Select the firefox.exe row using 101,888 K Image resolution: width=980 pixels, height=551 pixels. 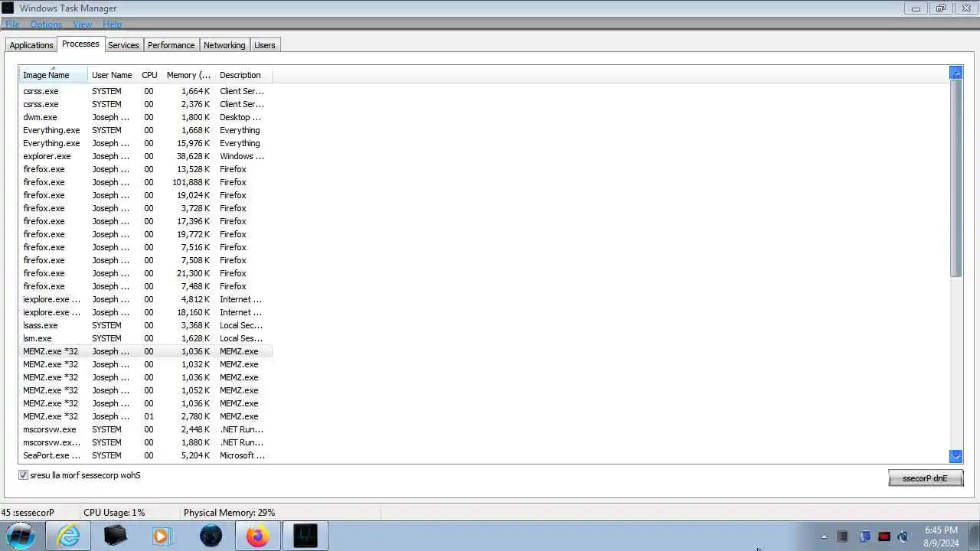click(145, 182)
